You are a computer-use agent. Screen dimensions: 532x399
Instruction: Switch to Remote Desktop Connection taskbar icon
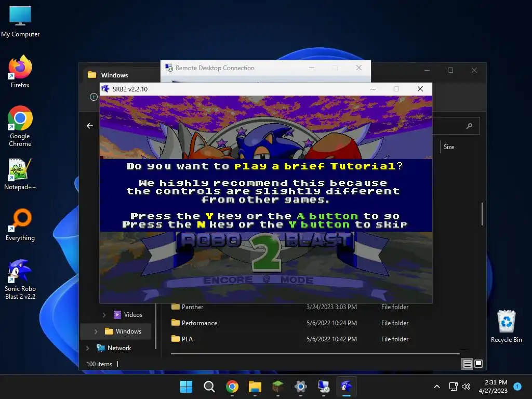tap(323, 387)
